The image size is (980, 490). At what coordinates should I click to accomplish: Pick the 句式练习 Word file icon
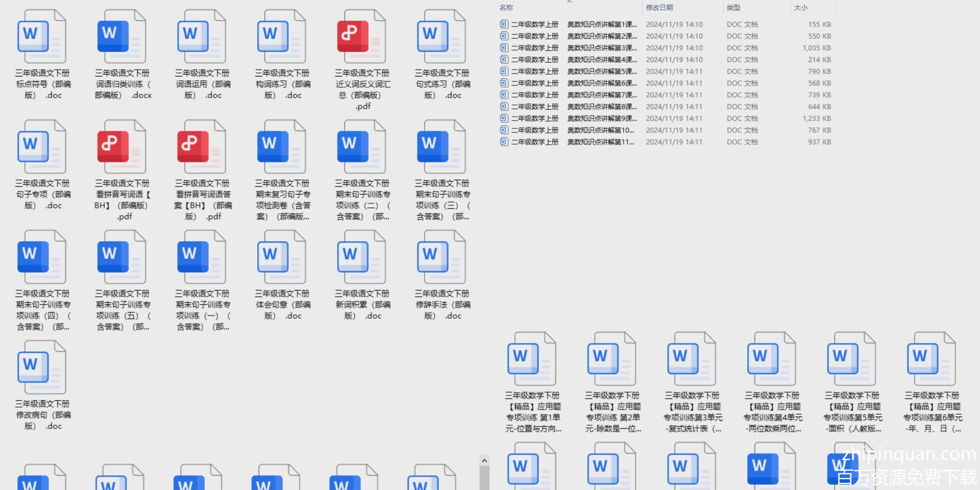[441, 37]
